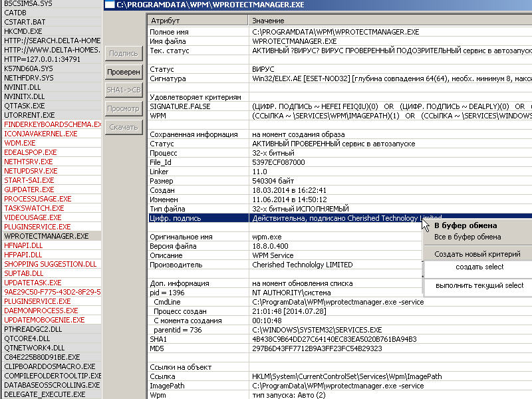
Task: Select NETUPDSRV.EXE in the list
Action: (31, 171)
